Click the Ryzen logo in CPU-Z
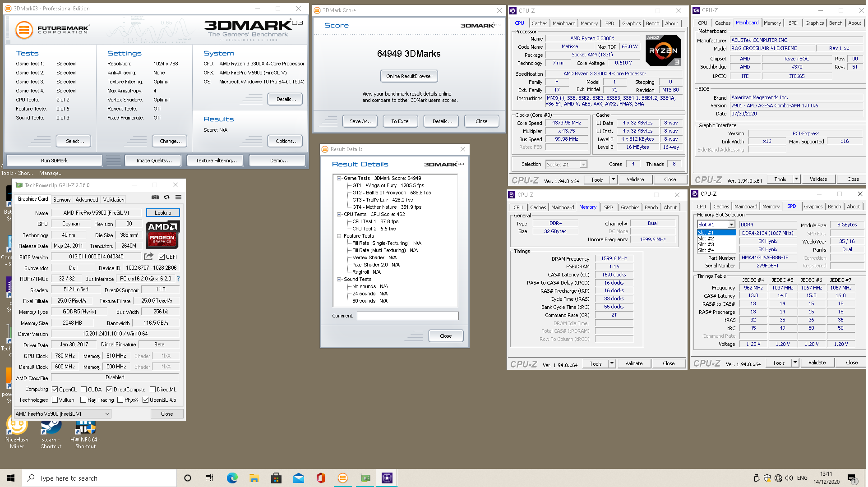This screenshot has height=487, width=868. pyautogui.click(x=664, y=51)
